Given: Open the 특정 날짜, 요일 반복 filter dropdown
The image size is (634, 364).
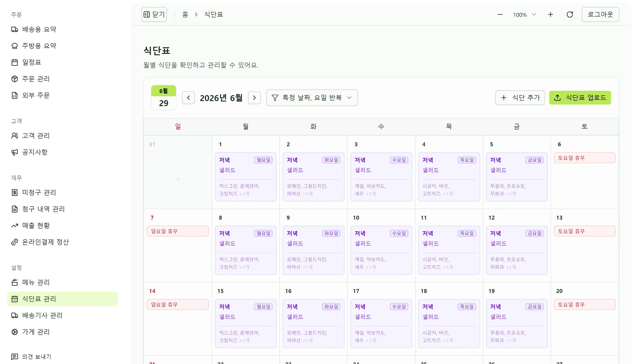Looking at the screenshot, I should (x=312, y=98).
